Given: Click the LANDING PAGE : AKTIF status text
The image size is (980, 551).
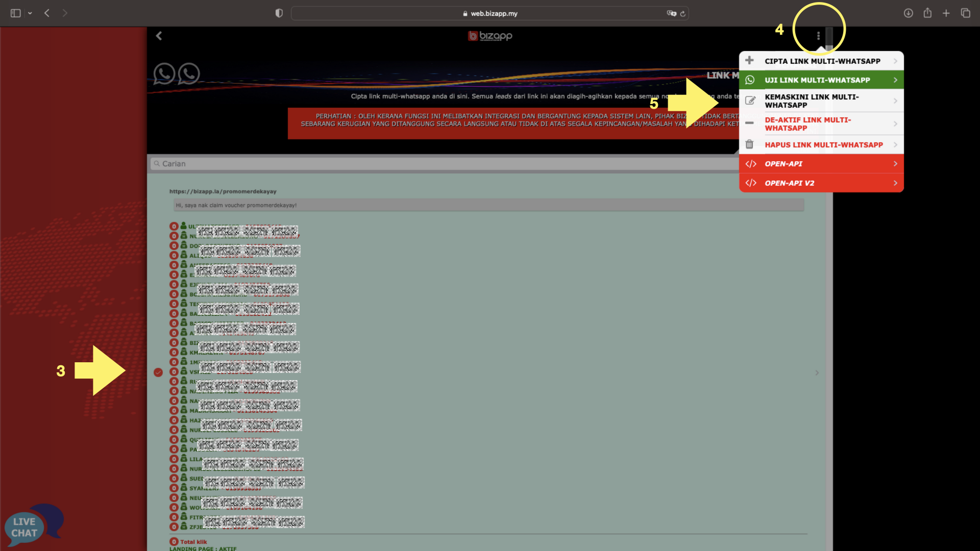Looking at the screenshot, I should click(x=203, y=548).
